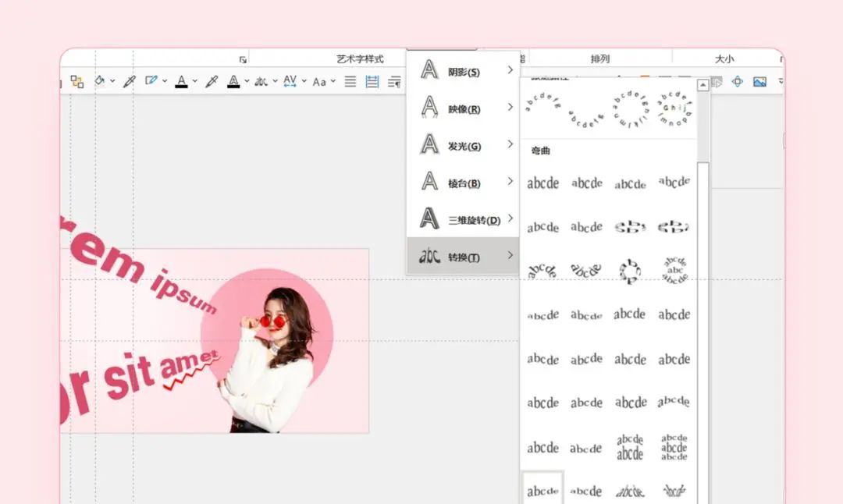Screen dimensions: 843x504
Task: Click the gallery scrollbar up arrow
Action: pyautogui.click(x=702, y=85)
